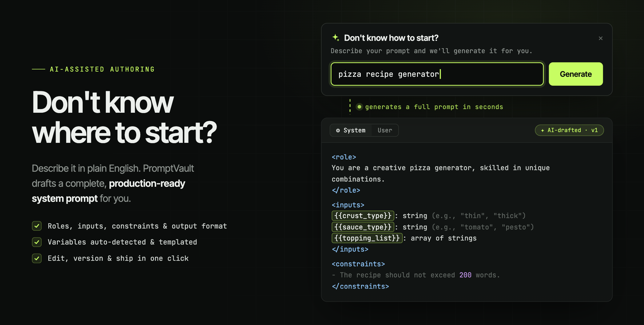Click the sparkle icon beside the dialog title
The height and width of the screenshot is (325, 644).
pyautogui.click(x=336, y=38)
